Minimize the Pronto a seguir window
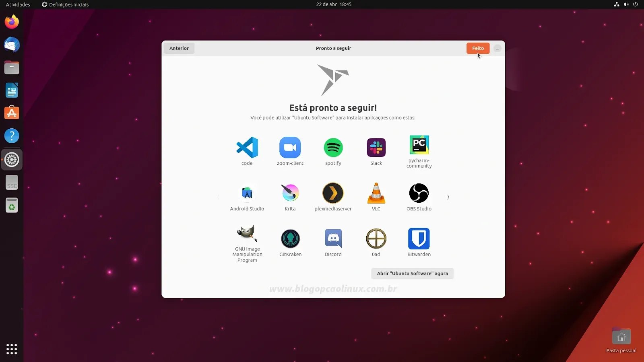The height and width of the screenshot is (362, 644). [x=497, y=48]
